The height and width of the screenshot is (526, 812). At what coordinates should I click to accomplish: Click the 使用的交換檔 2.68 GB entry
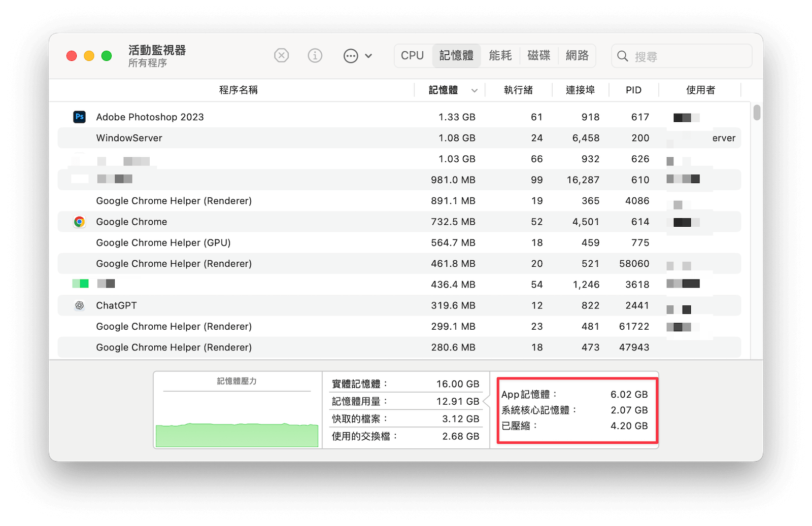pyautogui.click(x=405, y=436)
